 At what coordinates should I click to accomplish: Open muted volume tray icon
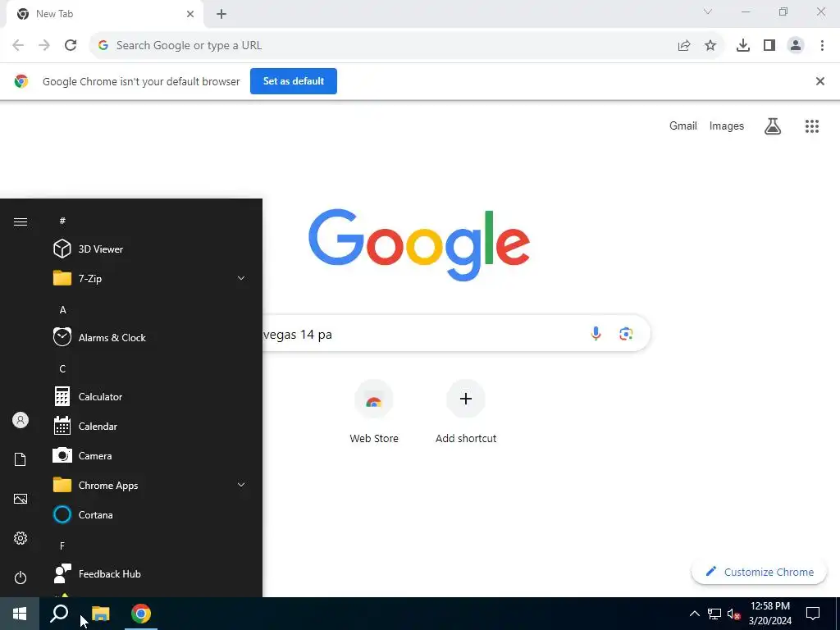pos(734,614)
